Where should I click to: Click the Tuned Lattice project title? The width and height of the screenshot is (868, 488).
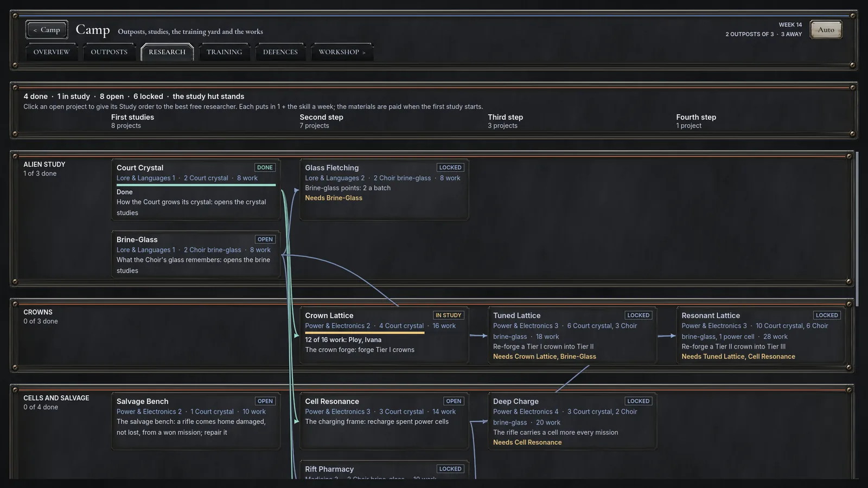click(x=516, y=315)
